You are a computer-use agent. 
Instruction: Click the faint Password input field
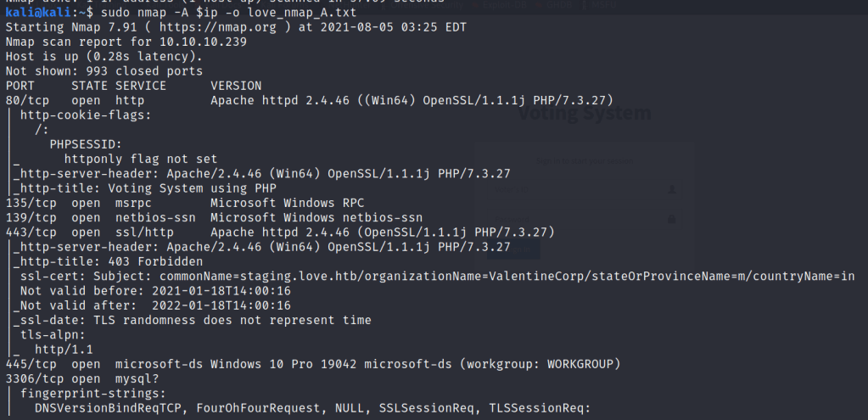585,219
